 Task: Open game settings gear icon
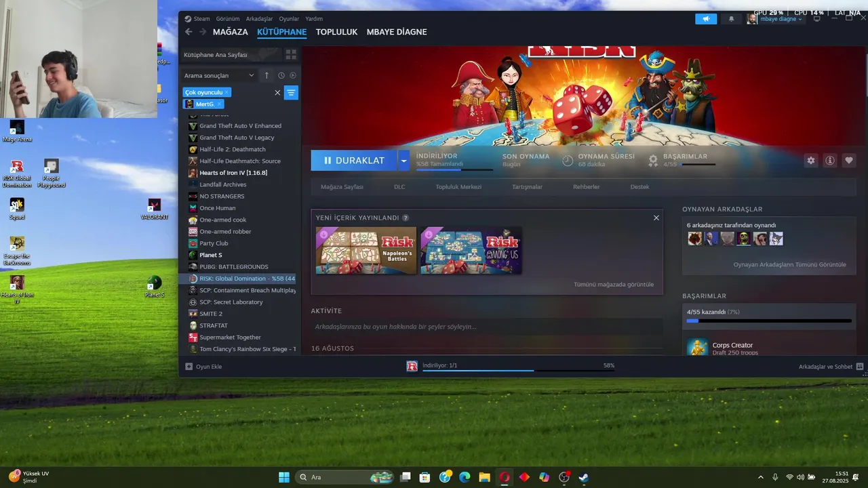click(810, 161)
